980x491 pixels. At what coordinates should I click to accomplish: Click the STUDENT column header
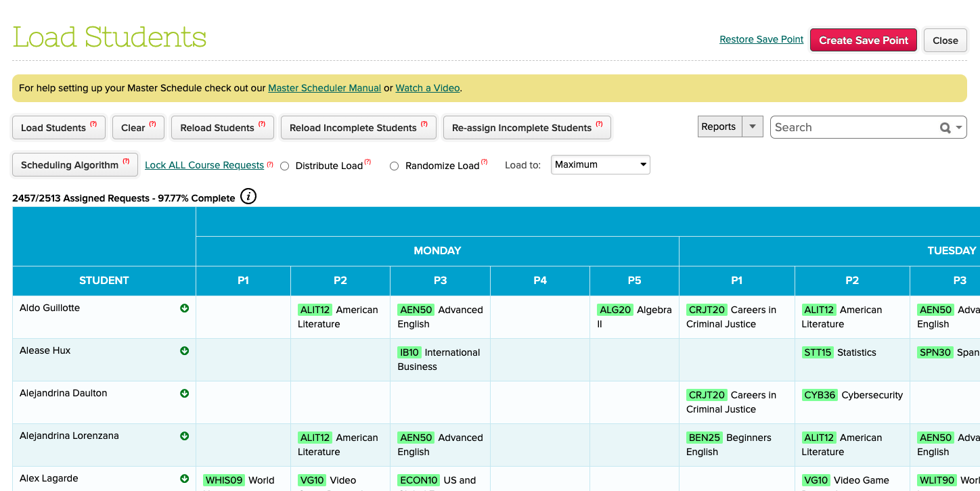[x=104, y=281]
